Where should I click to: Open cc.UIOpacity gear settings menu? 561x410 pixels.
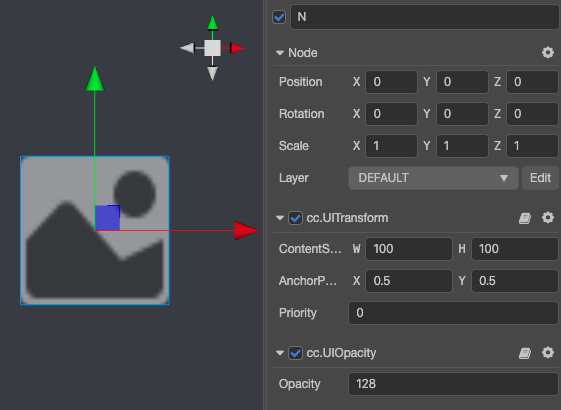pyautogui.click(x=547, y=353)
